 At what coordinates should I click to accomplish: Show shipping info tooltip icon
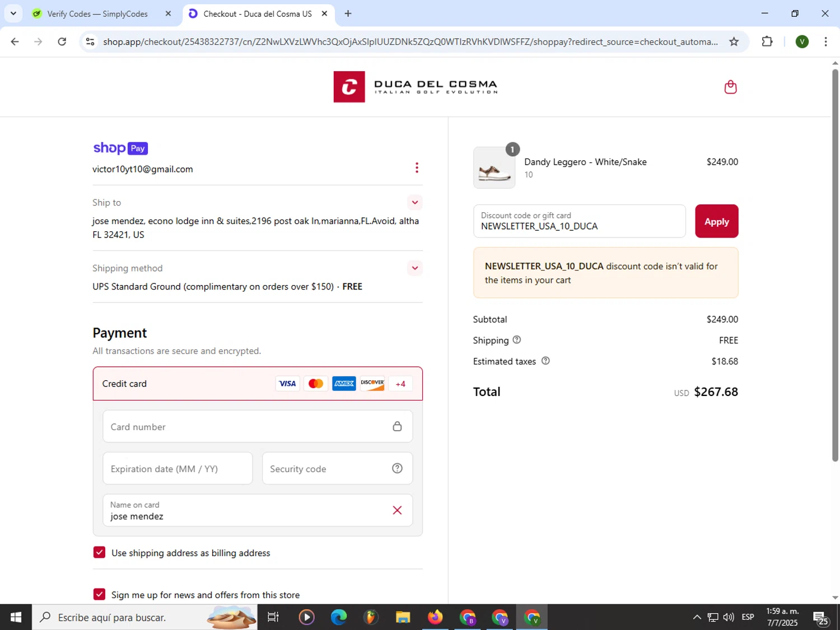coord(517,340)
